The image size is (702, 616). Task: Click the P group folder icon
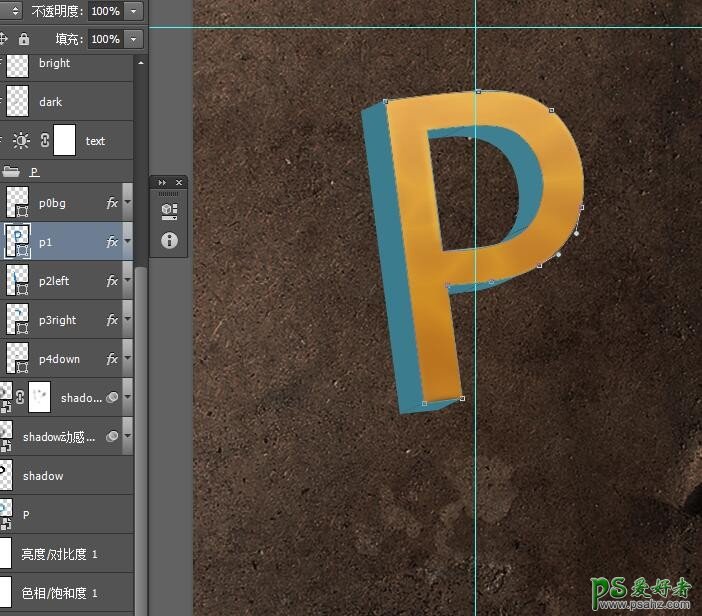[x=12, y=172]
